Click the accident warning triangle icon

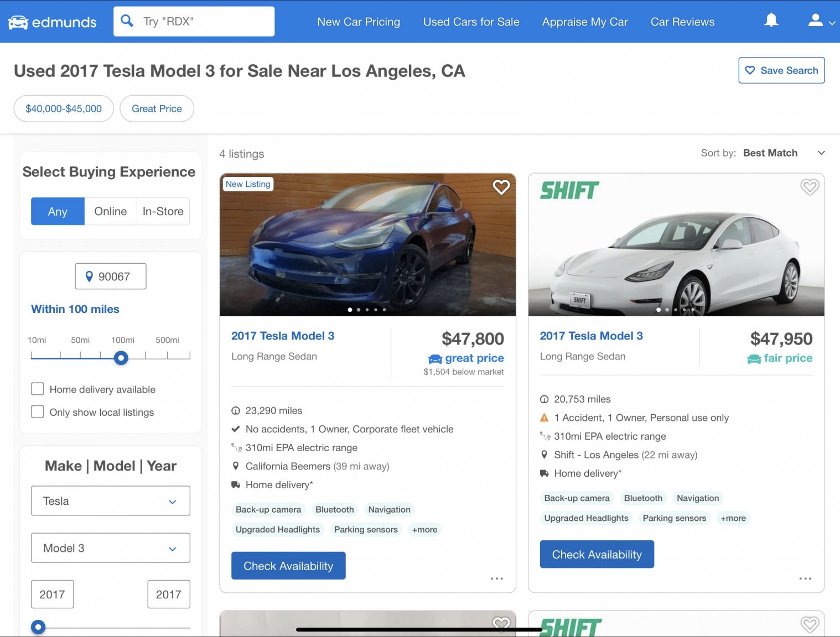pos(545,417)
